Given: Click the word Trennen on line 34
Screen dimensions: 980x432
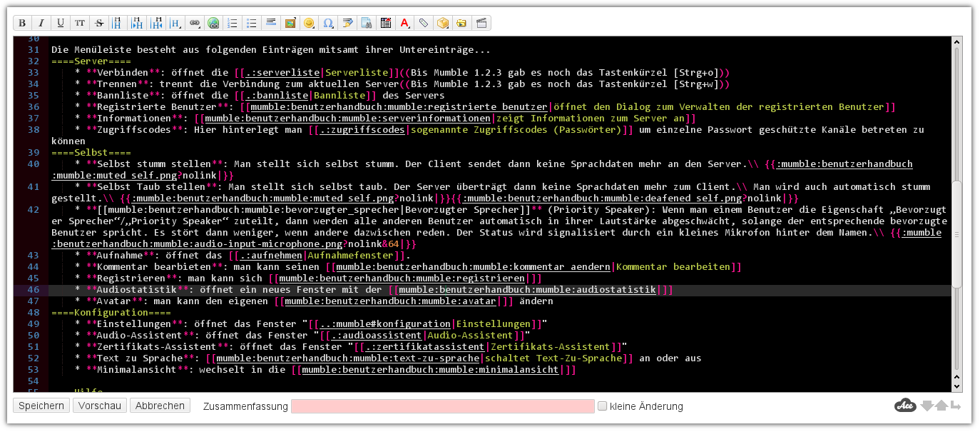Looking at the screenshot, I should [x=117, y=84].
